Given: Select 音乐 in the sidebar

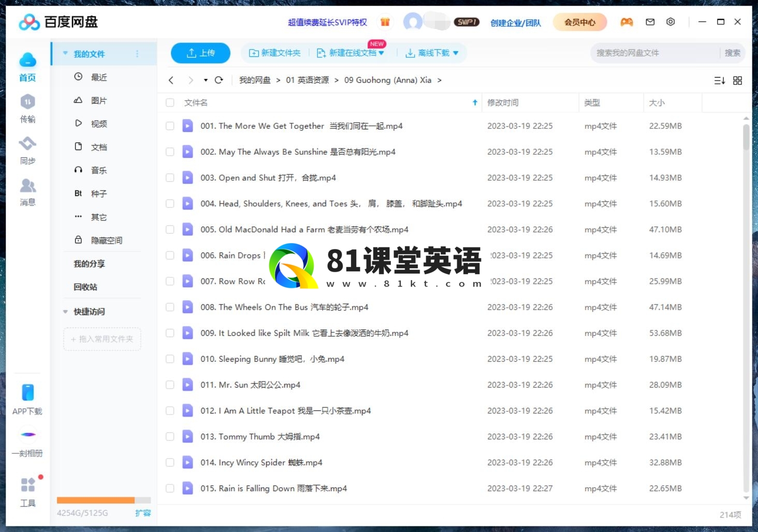Looking at the screenshot, I should click(x=98, y=170).
